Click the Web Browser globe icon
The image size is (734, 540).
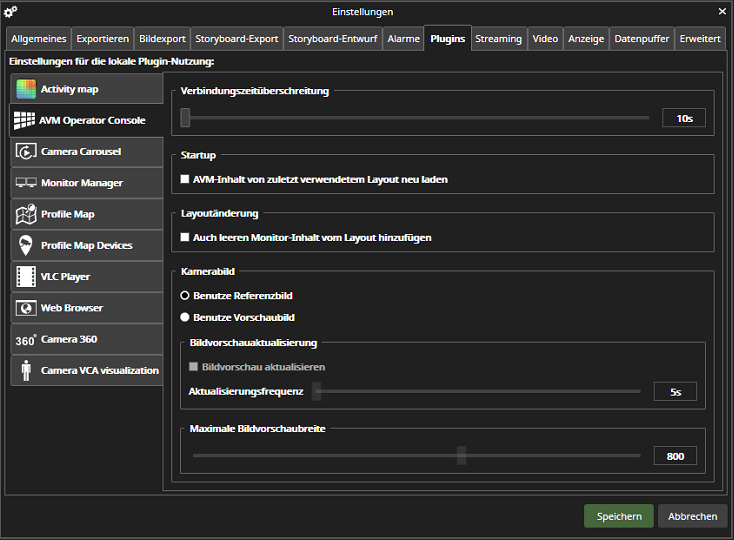26,308
